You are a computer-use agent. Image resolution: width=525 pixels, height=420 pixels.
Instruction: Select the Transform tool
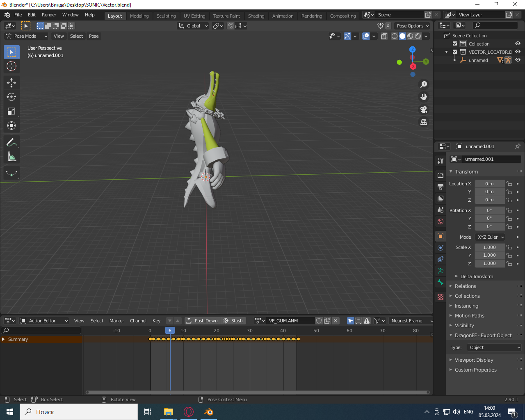[x=11, y=126]
